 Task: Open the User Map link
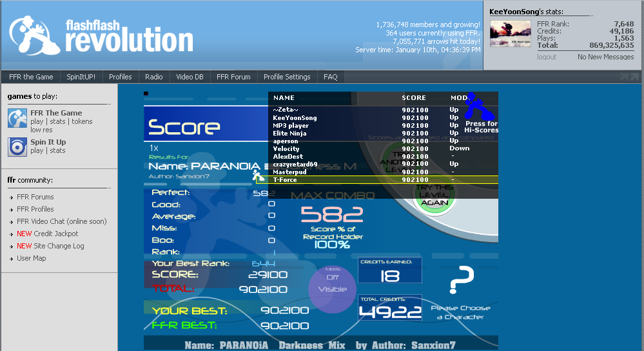click(32, 258)
